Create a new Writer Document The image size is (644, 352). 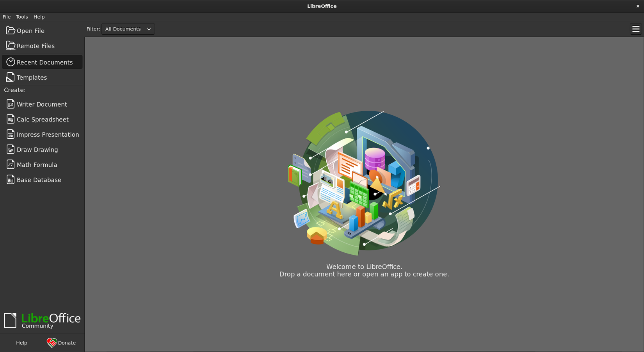point(42,104)
